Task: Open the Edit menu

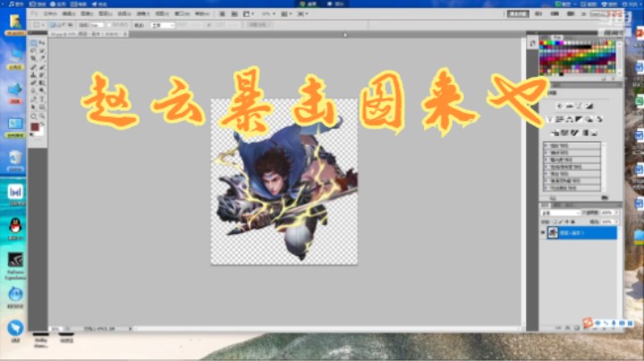Action: (68, 14)
